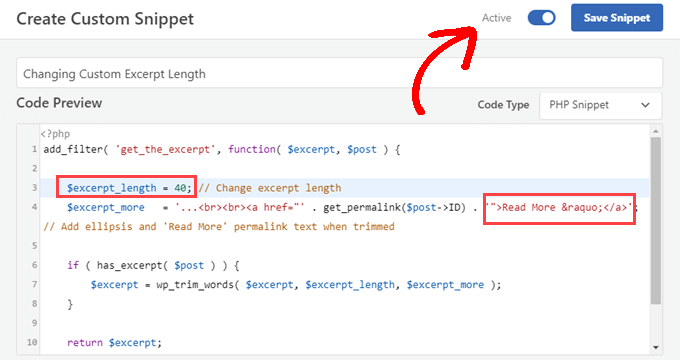
Task: Click the Save Snippet button
Action: (x=617, y=18)
